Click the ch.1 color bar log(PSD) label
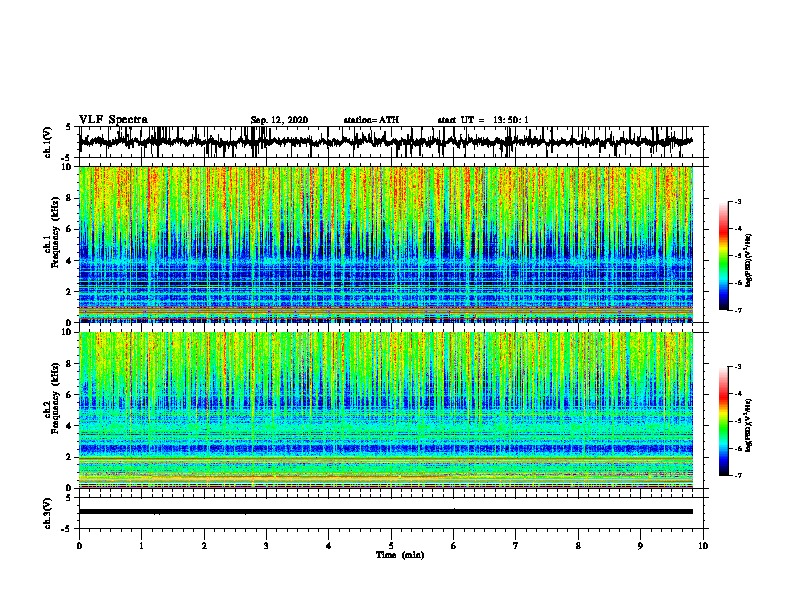This screenshot has height=612, width=792. coord(749,261)
